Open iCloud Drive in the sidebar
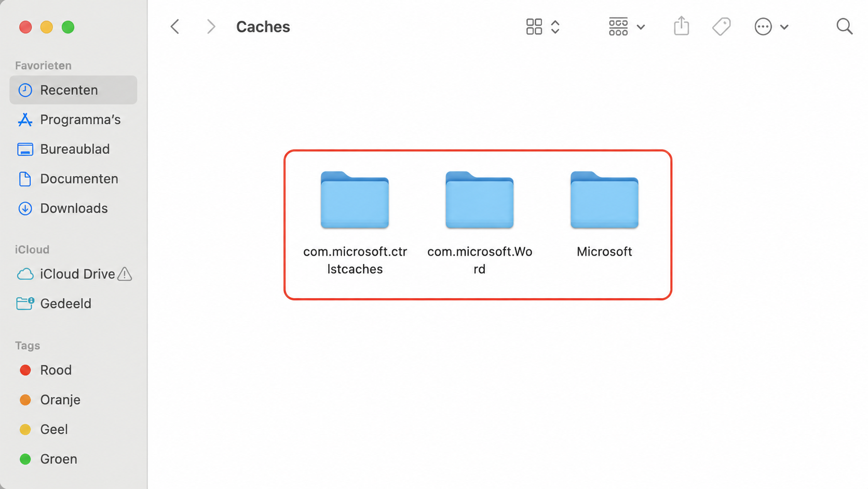 [73, 274]
